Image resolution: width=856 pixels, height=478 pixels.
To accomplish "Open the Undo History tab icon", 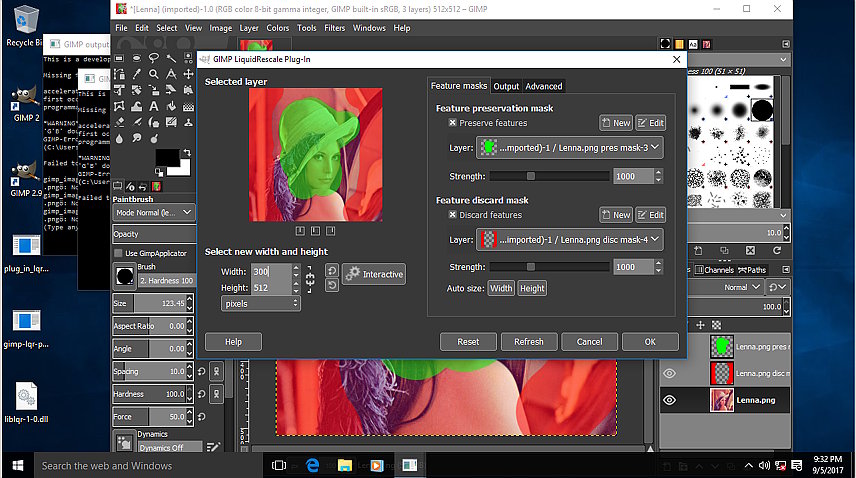I will 143,186.
